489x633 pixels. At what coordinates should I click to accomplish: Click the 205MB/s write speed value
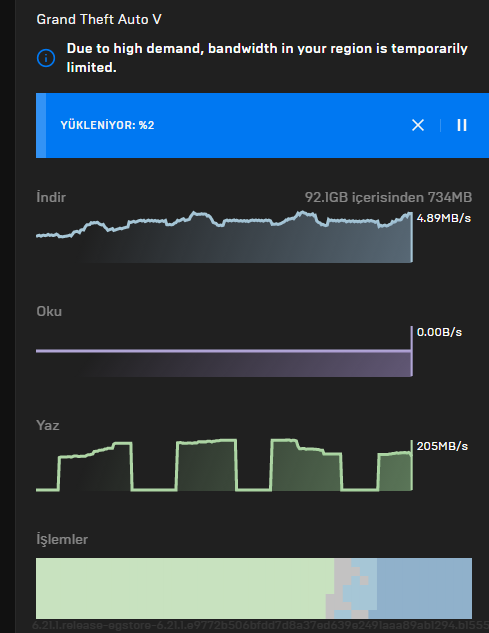[442, 446]
